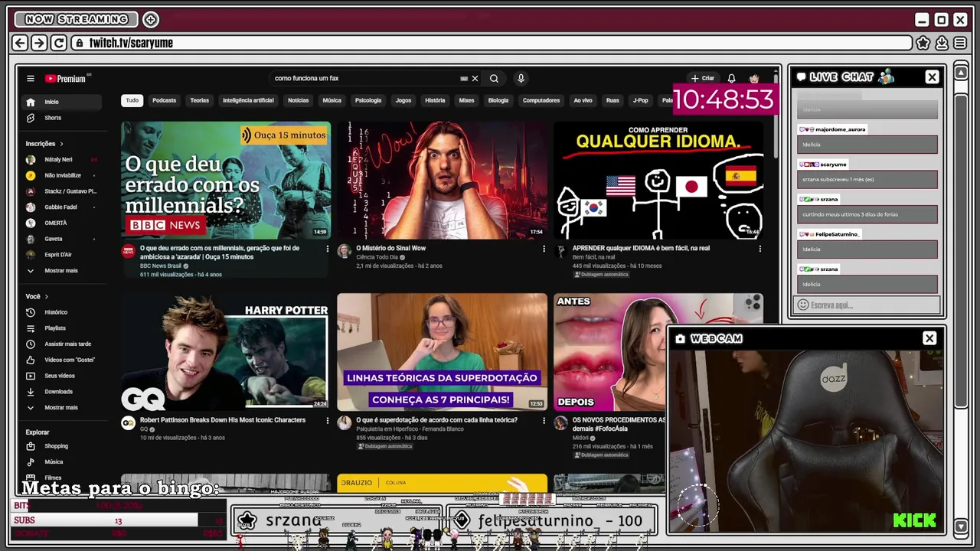This screenshot has height=551, width=980.
Task: Select the Ao vivo filter chip
Action: pyautogui.click(x=583, y=100)
